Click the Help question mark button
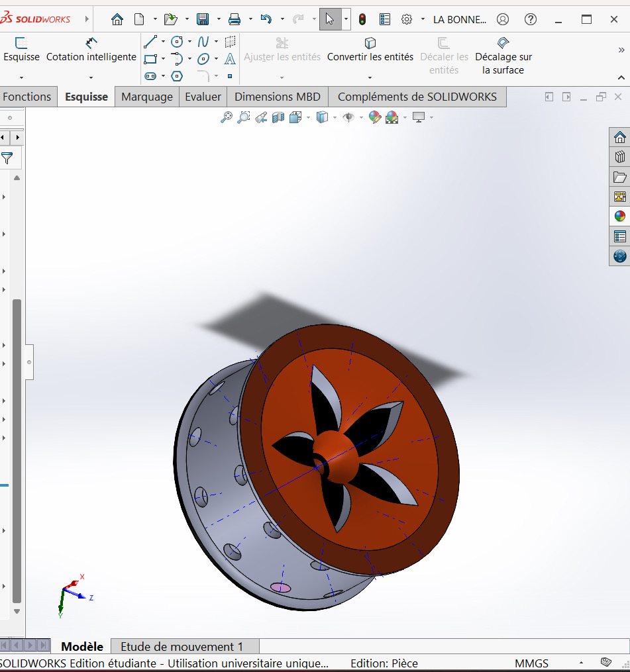The height and width of the screenshot is (672, 630). click(x=531, y=19)
